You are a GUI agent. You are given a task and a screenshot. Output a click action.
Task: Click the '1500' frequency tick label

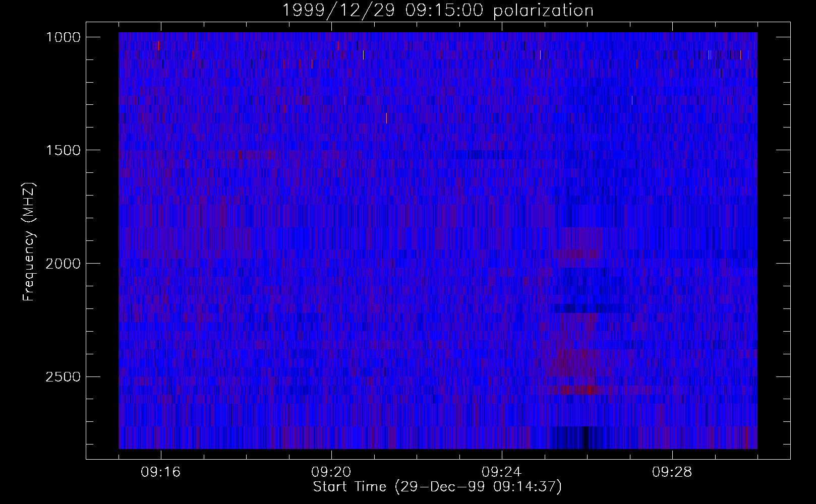[x=63, y=150]
